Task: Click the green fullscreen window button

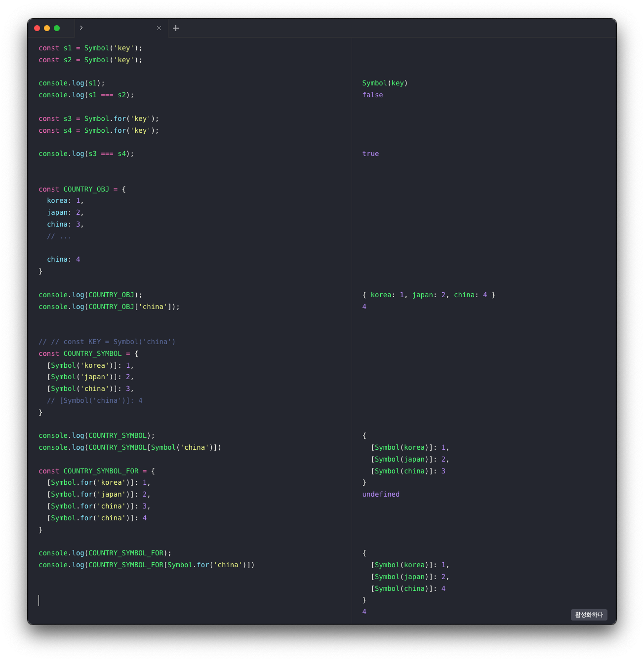Action: tap(57, 28)
